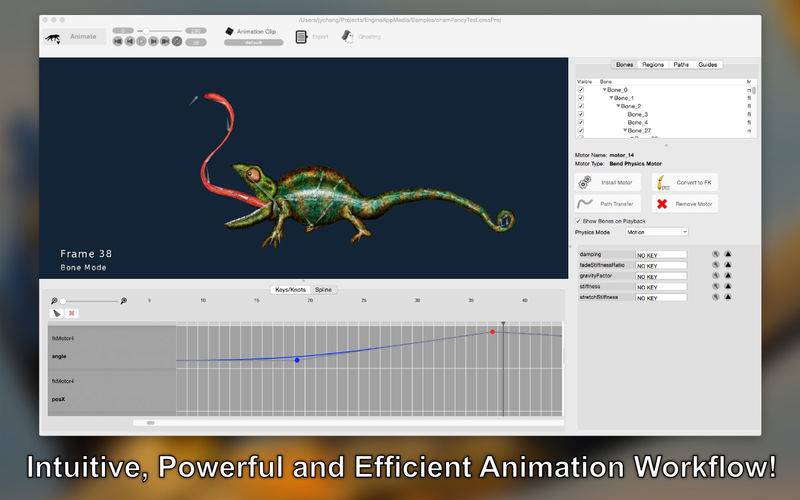Screen dimensions: 800x500
Task: Collapse the Bone_2 tree node
Action: 619,106
